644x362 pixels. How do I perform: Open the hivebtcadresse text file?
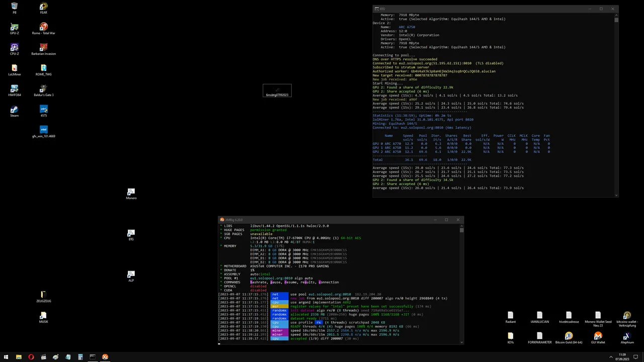coord(569,317)
